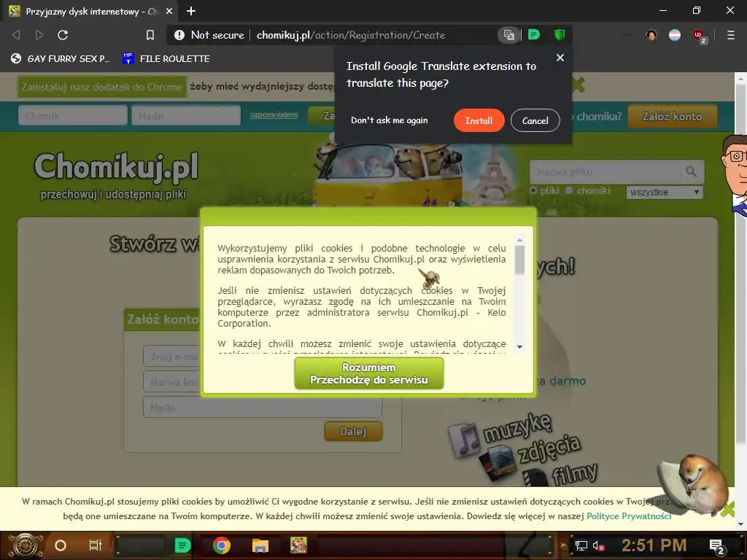Go forward with the browser forward arrow

tap(39, 35)
